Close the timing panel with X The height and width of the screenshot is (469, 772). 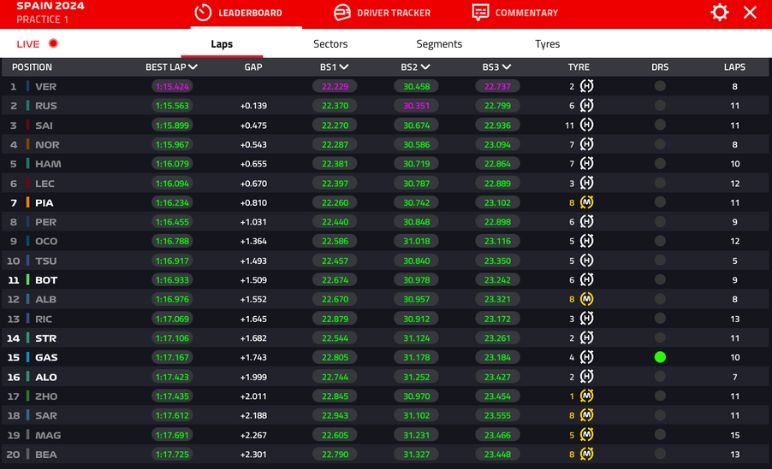coord(750,12)
